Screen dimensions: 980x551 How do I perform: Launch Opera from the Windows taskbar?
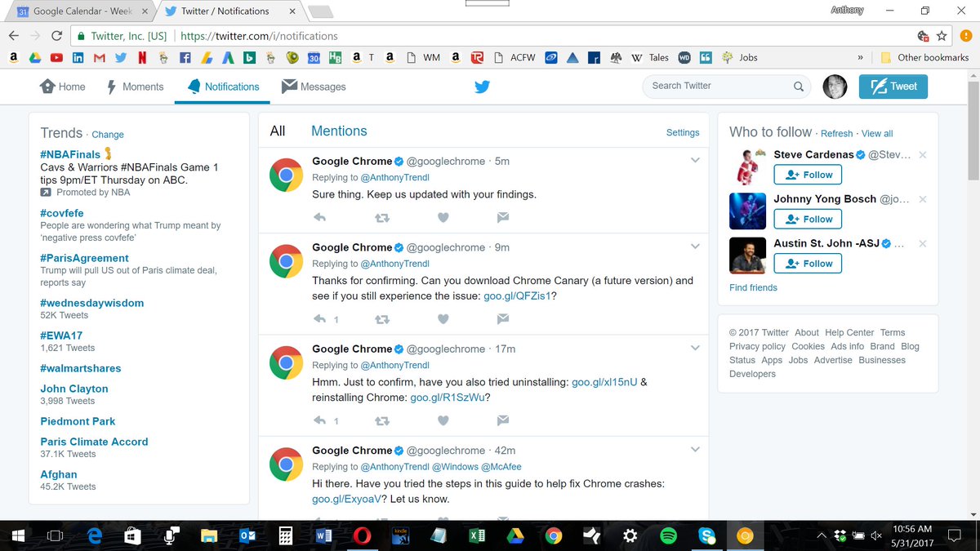click(362, 536)
